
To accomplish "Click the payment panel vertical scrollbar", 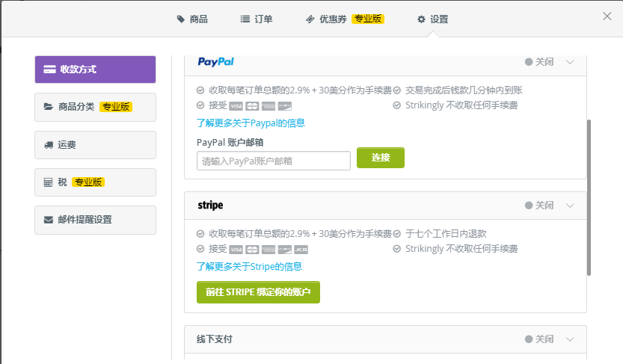I will tap(589, 197).
